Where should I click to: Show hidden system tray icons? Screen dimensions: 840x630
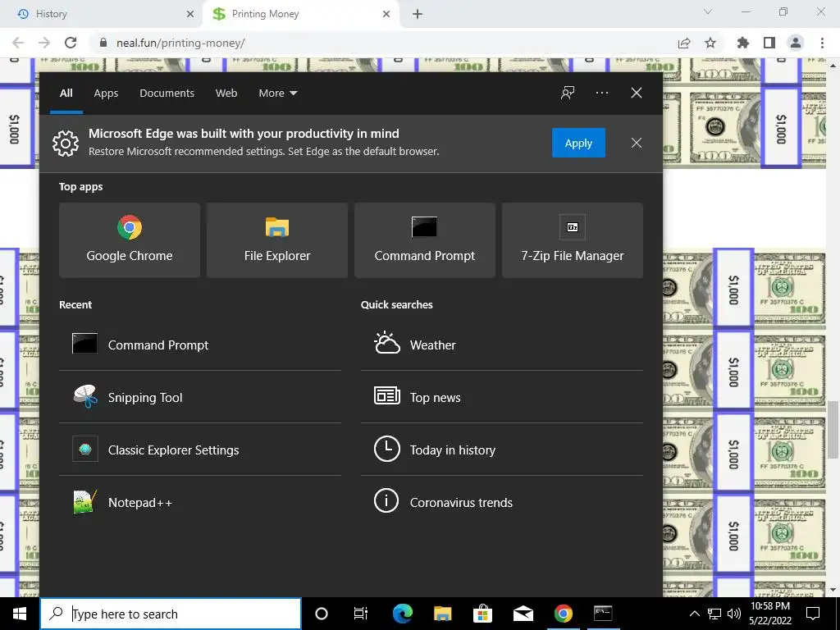[694, 614]
